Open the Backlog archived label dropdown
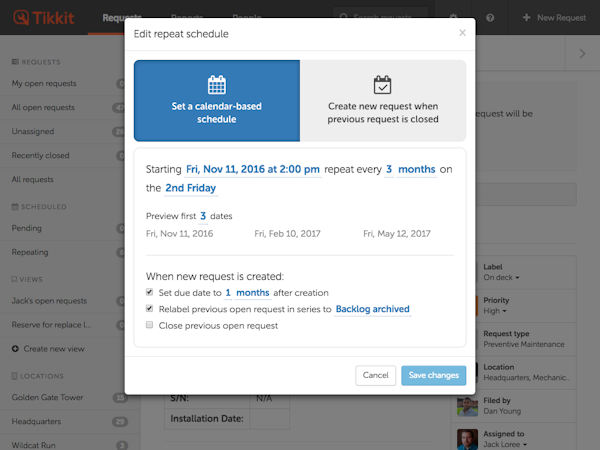Image resolution: width=600 pixels, height=450 pixels. (x=372, y=309)
